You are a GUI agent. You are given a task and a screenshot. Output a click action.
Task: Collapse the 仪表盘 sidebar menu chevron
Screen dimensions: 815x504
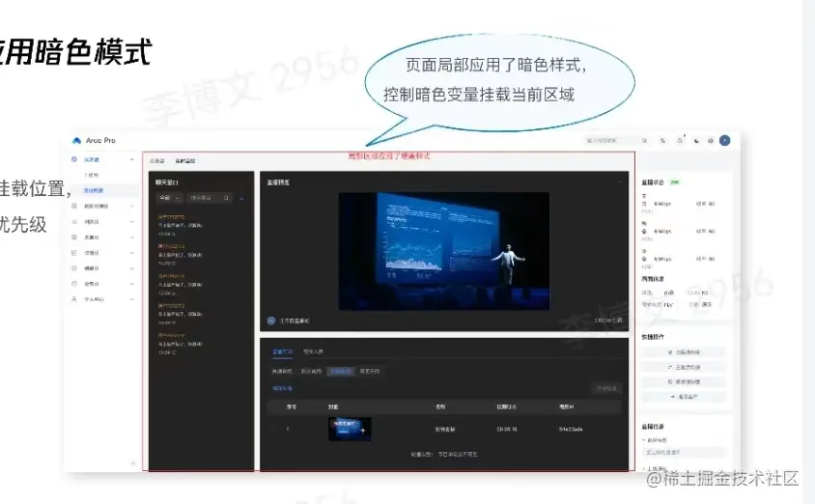(132, 159)
